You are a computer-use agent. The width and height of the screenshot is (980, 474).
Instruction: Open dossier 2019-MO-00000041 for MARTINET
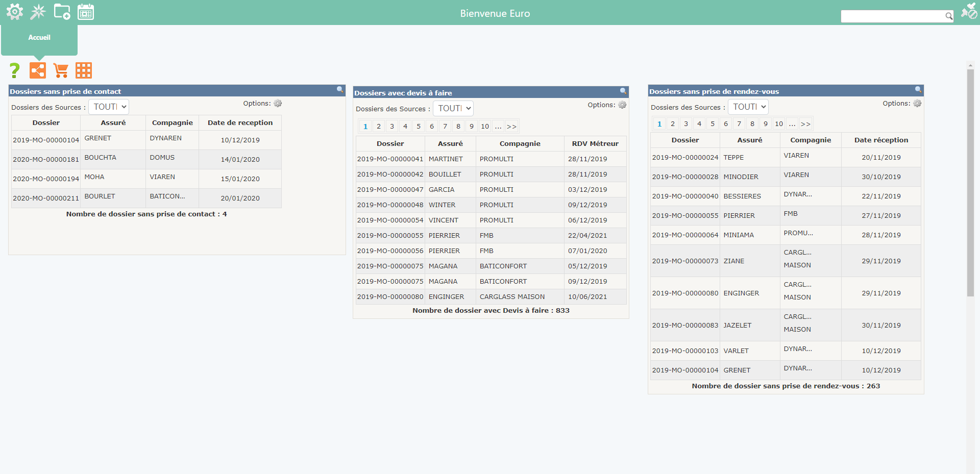coord(390,159)
